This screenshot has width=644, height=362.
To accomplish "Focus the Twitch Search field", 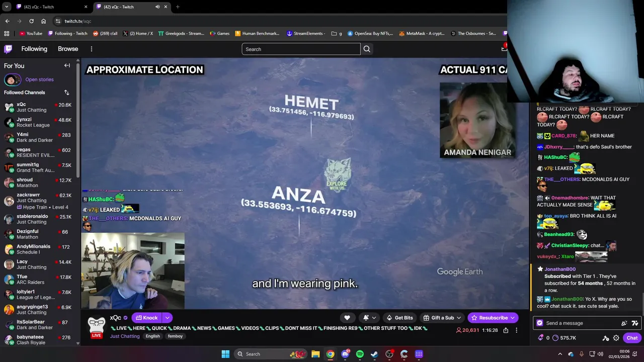I will [x=301, y=49].
